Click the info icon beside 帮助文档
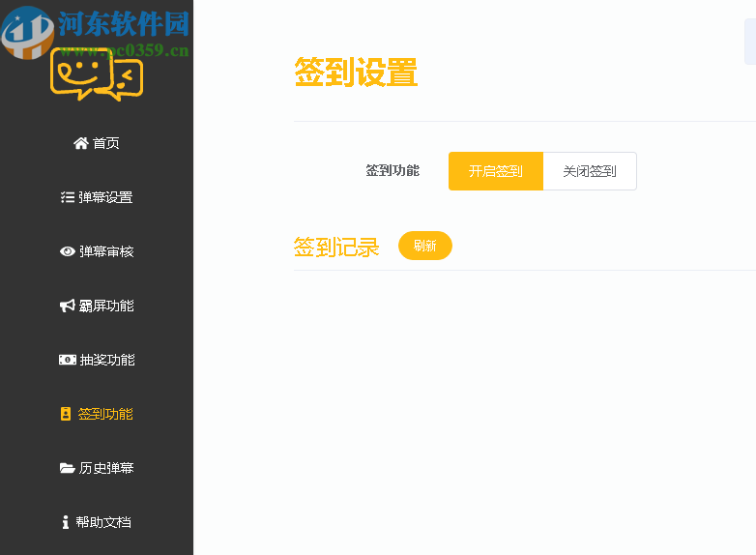 click(x=66, y=522)
